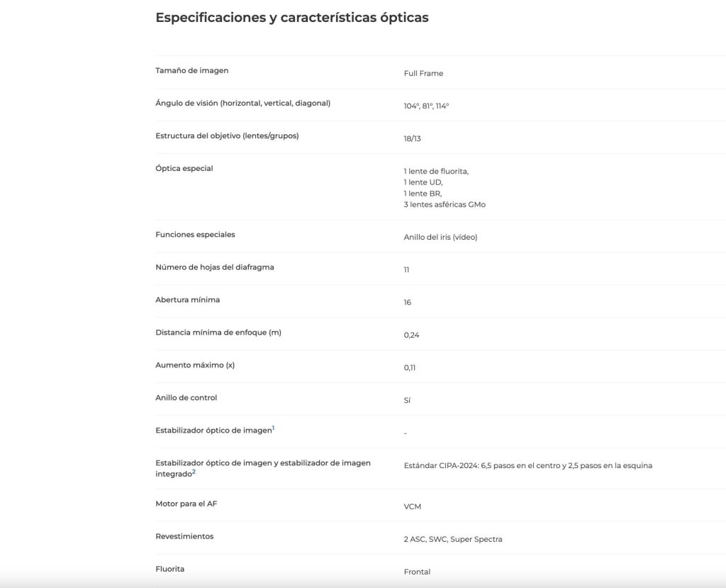Select the Estándar CIPA-2024 stabilizer text
The width and height of the screenshot is (726, 588).
tap(527, 466)
